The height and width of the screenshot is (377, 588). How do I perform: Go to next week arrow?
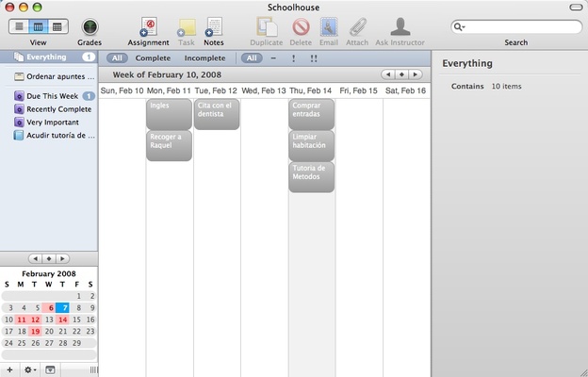416,74
